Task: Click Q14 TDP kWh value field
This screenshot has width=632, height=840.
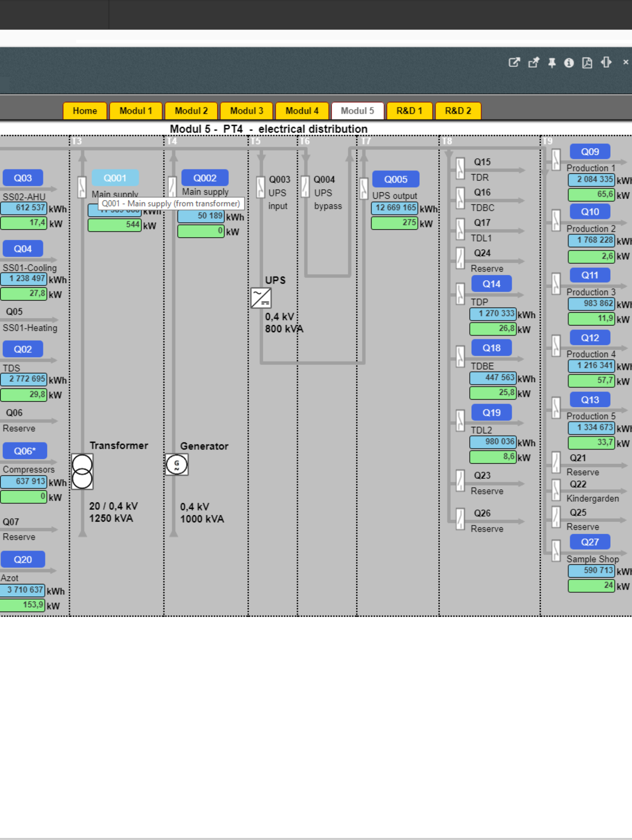Action: [493, 314]
